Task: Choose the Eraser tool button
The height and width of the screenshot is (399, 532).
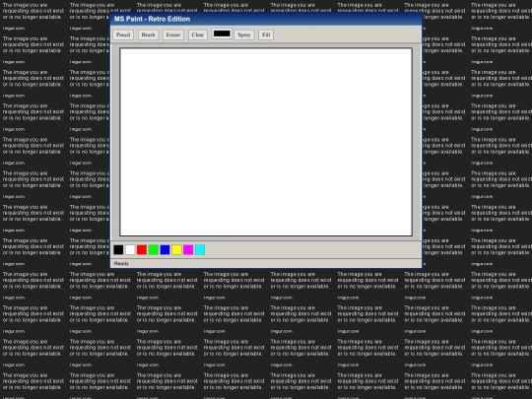Action: 173,34
